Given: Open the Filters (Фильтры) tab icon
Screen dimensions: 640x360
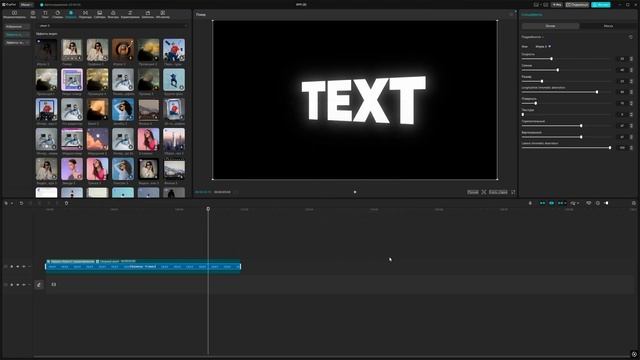Looking at the screenshot, I should point(113,13).
